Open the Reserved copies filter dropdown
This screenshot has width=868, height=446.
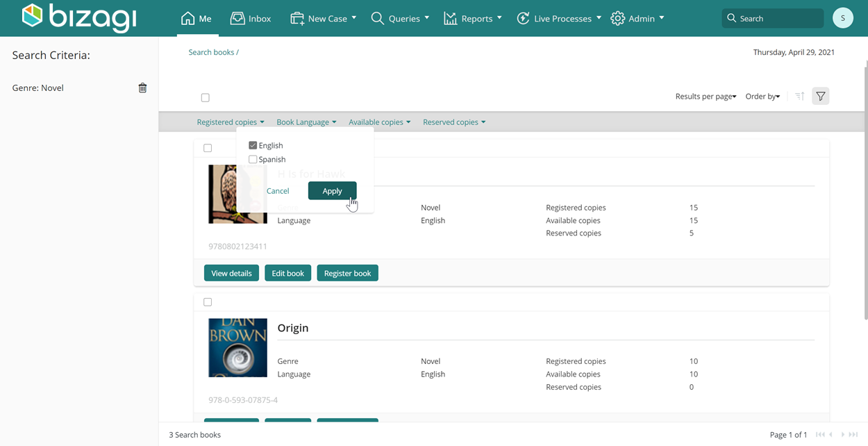(x=454, y=122)
